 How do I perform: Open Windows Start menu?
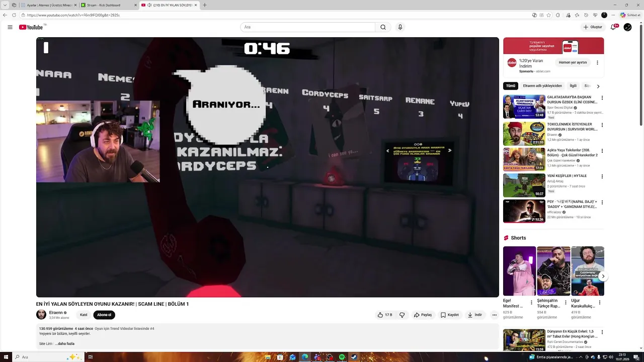point(6,357)
